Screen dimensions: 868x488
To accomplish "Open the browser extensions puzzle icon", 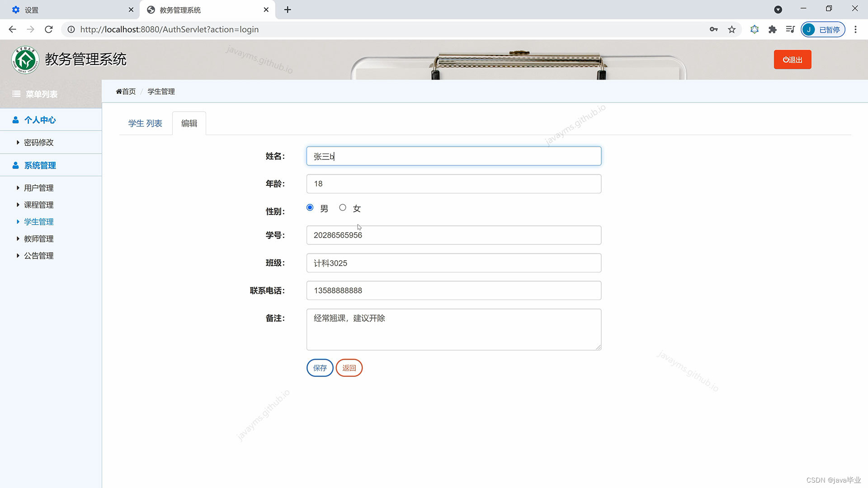I will point(772,29).
